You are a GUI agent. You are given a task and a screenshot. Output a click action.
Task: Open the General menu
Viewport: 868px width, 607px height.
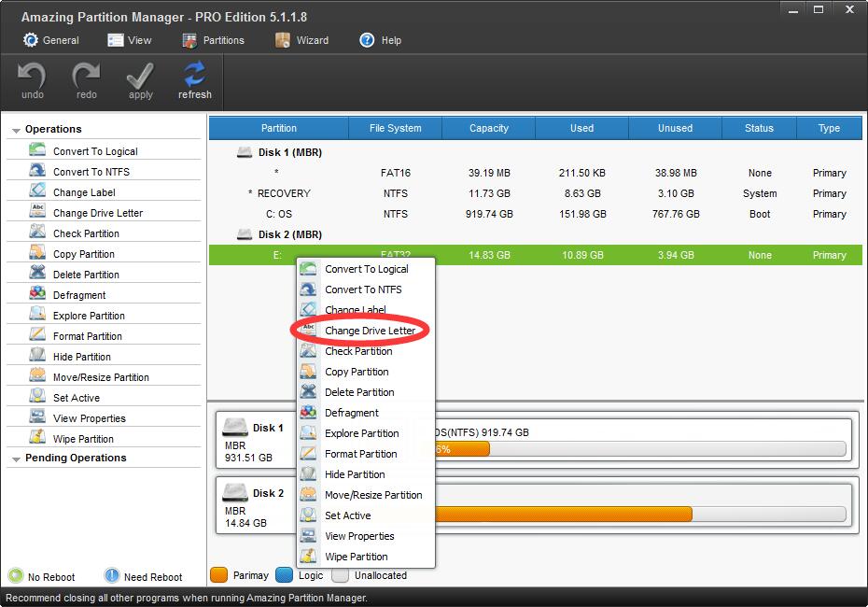51,40
